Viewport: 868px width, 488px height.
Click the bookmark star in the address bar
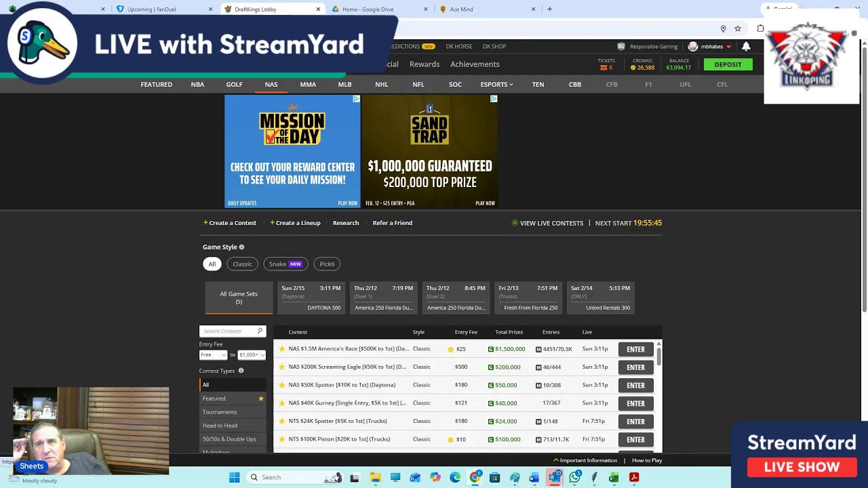(738, 28)
